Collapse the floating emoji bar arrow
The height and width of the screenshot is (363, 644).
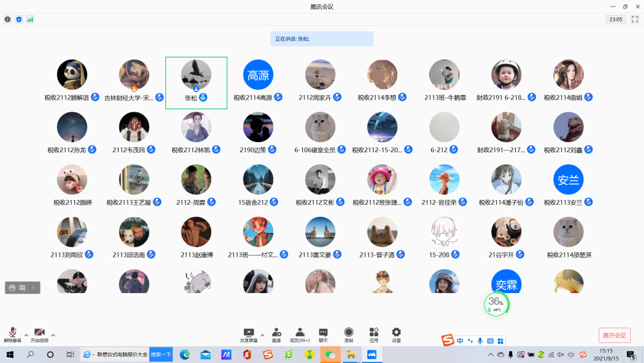(33, 288)
